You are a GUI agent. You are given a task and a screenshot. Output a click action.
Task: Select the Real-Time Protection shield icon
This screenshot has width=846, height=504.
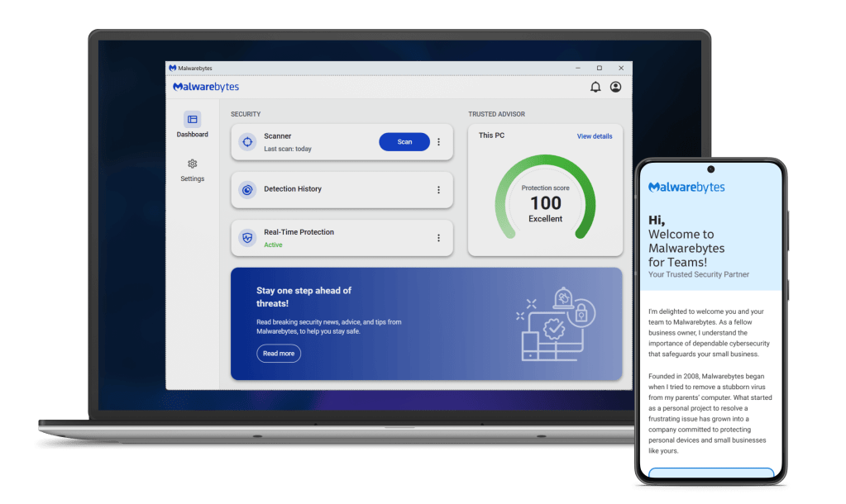[246, 237]
